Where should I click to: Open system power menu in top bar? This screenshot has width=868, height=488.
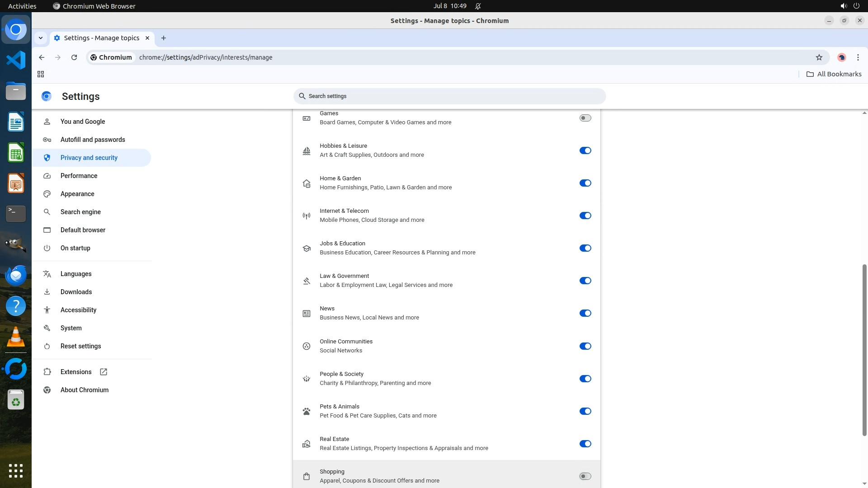click(x=856, y=6)
